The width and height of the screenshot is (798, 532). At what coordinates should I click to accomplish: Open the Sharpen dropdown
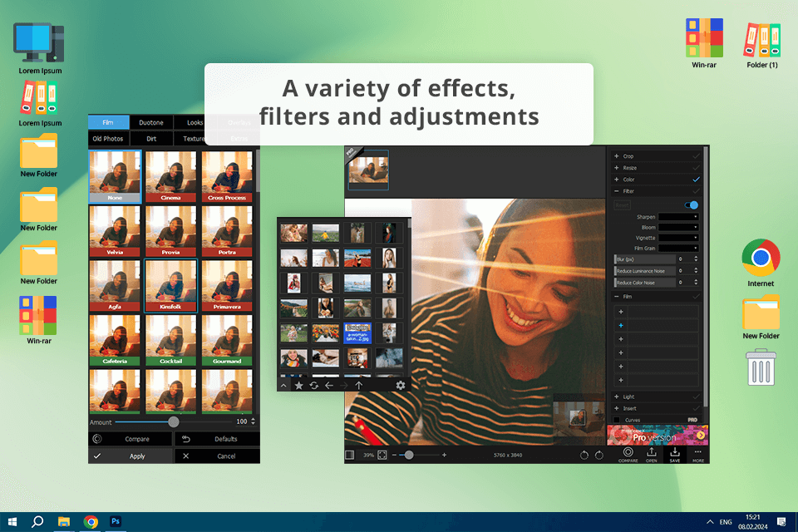click(678, 217)
